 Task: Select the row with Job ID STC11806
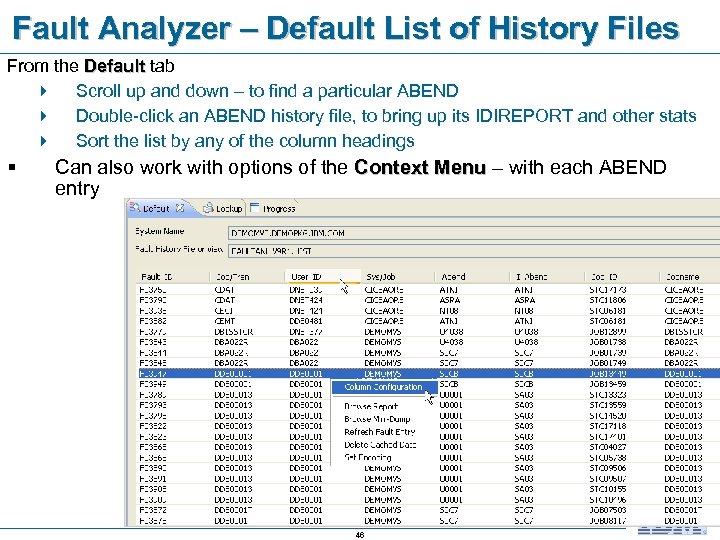(429, 300)
